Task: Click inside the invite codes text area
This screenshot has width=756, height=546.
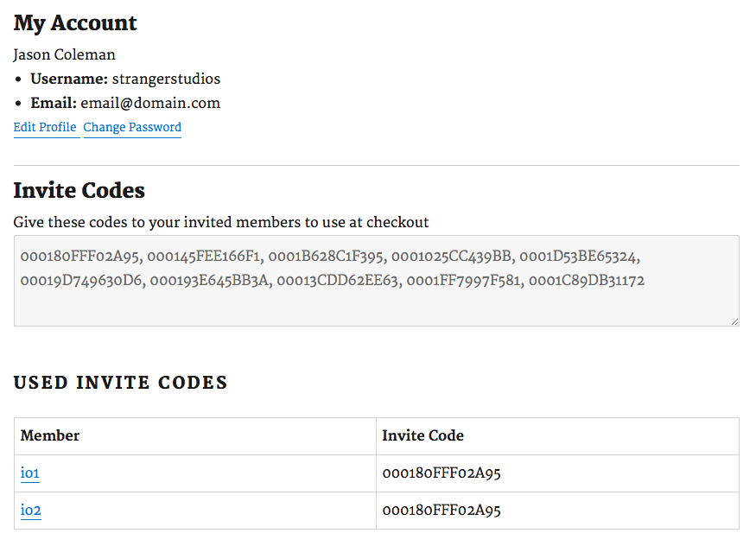Action: (x=376, y=281)
